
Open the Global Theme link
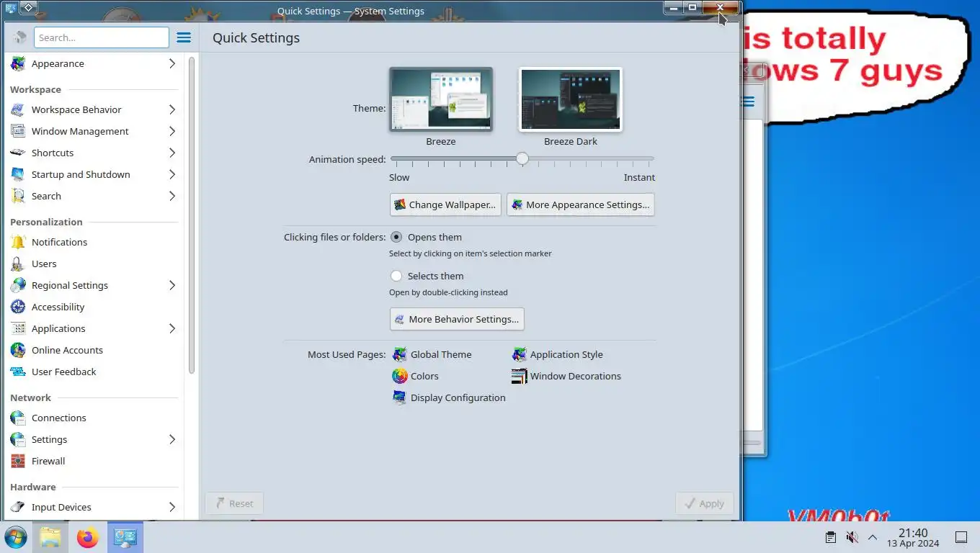tap(441, 354)
